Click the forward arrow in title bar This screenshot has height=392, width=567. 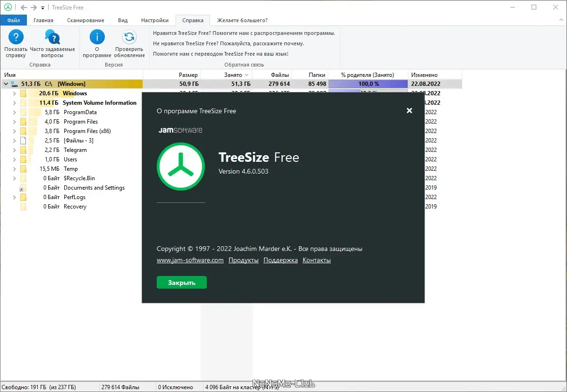click(34, 8)
